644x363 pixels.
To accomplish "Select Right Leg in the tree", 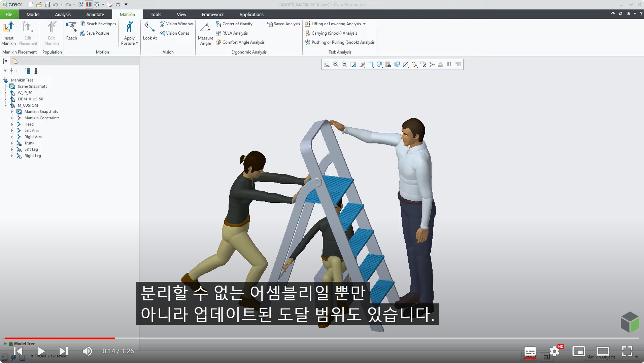I will click(33, 156).
